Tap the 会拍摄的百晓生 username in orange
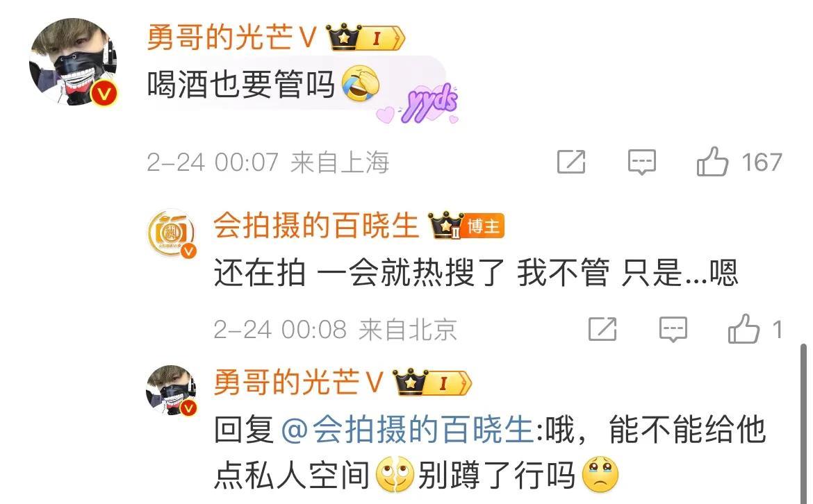 pyautogui.click(x=315, y=226)
